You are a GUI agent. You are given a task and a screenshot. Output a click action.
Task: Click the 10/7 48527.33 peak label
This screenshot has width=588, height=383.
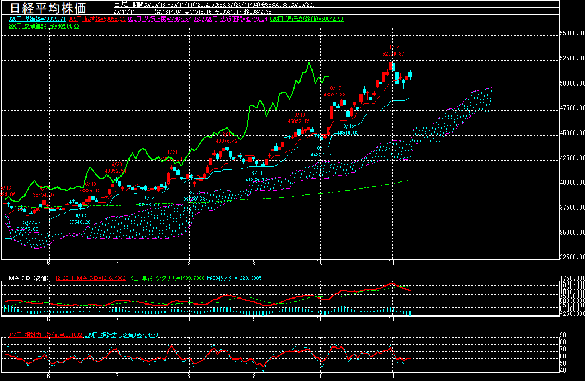[335, 91]
